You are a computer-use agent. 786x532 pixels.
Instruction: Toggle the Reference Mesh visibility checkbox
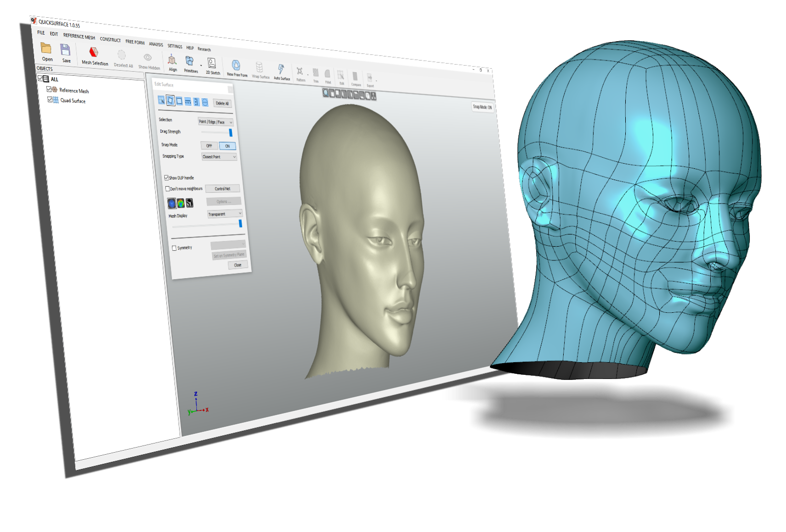[x=49, y=89]
